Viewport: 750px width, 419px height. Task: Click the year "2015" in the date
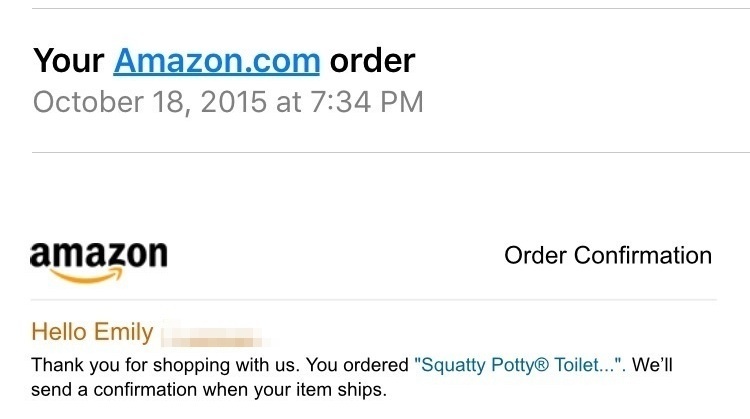pyautogui.click(x=234, y=102)
